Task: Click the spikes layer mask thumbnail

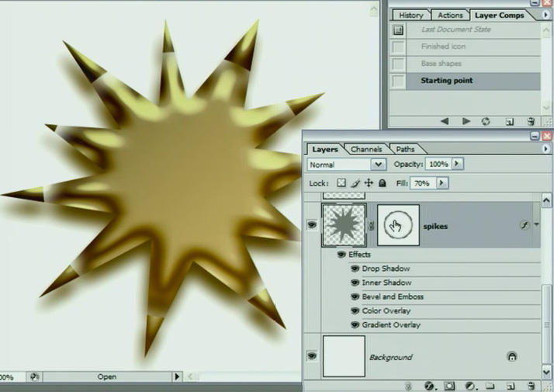Action: click(x=398, y=225)
